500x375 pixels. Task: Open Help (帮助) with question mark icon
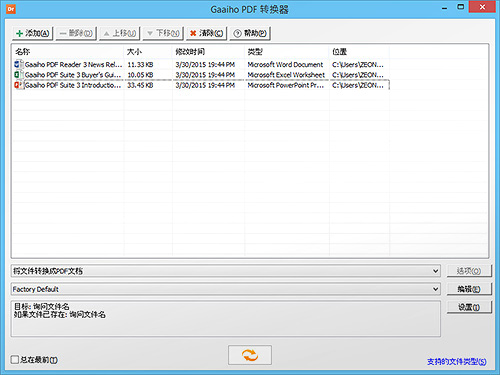pyautogui.click(x=250, y=33)
